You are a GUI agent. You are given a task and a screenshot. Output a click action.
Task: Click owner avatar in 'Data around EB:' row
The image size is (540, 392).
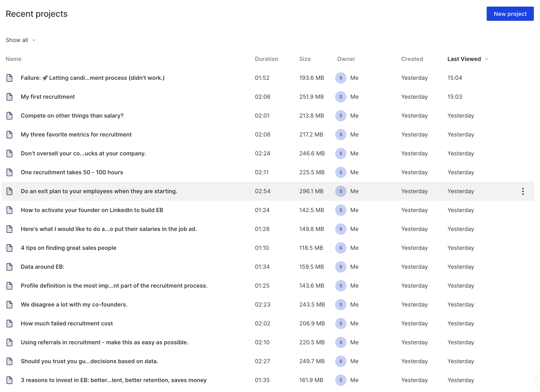341,267
